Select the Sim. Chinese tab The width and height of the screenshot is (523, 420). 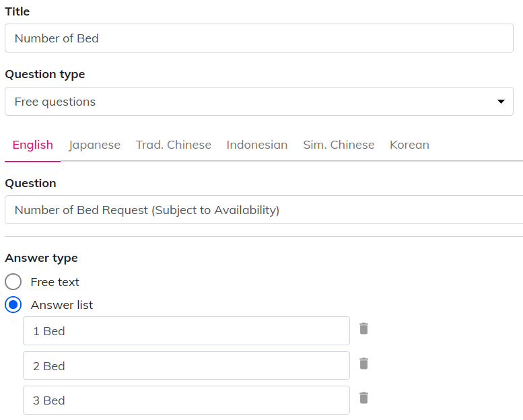pos(339,145)
